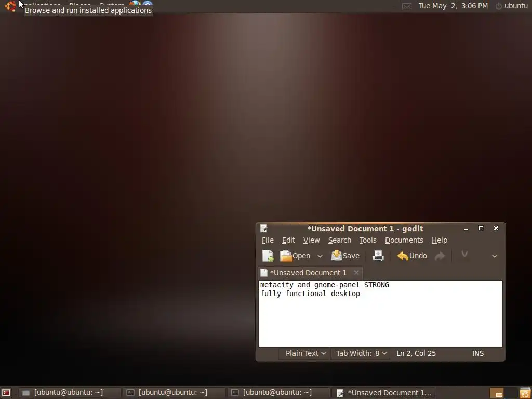Click the line 'fully functional desktop'
Viewport: 532px width, 399px height.
click(310, 294)
